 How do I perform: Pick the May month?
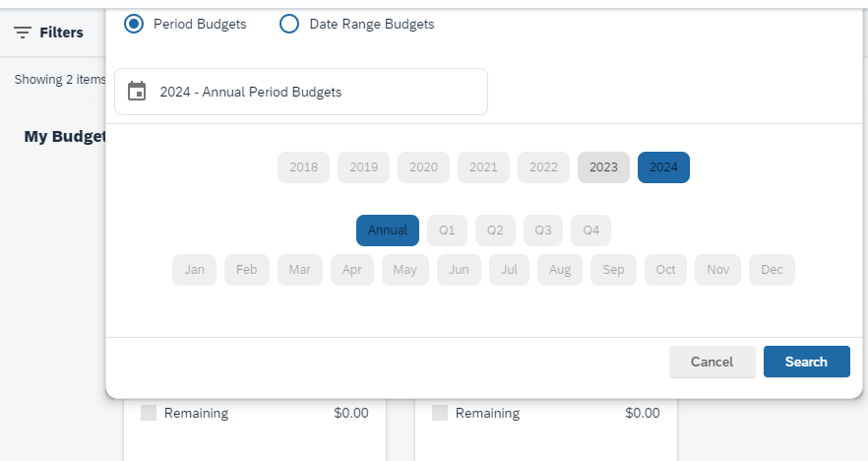click(405, 270)
